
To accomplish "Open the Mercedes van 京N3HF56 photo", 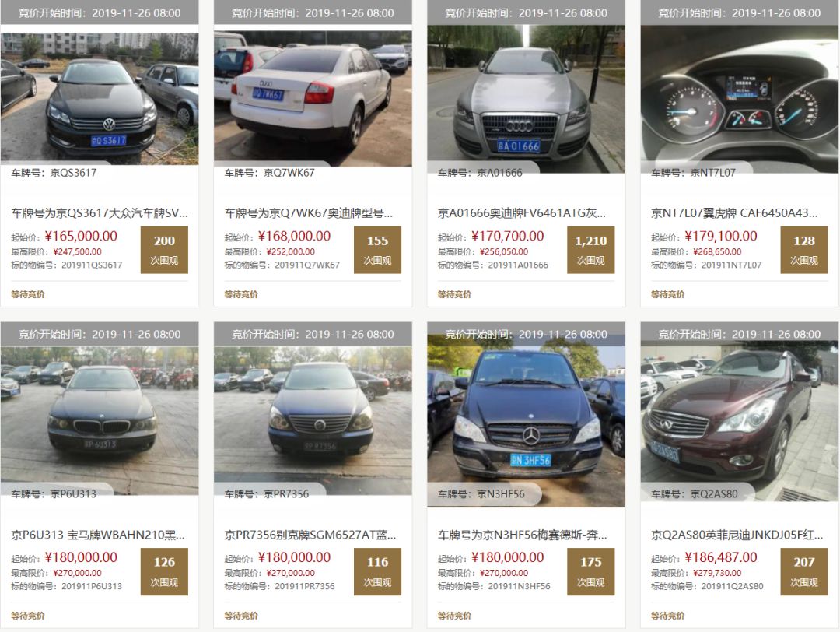I will 526,421.
